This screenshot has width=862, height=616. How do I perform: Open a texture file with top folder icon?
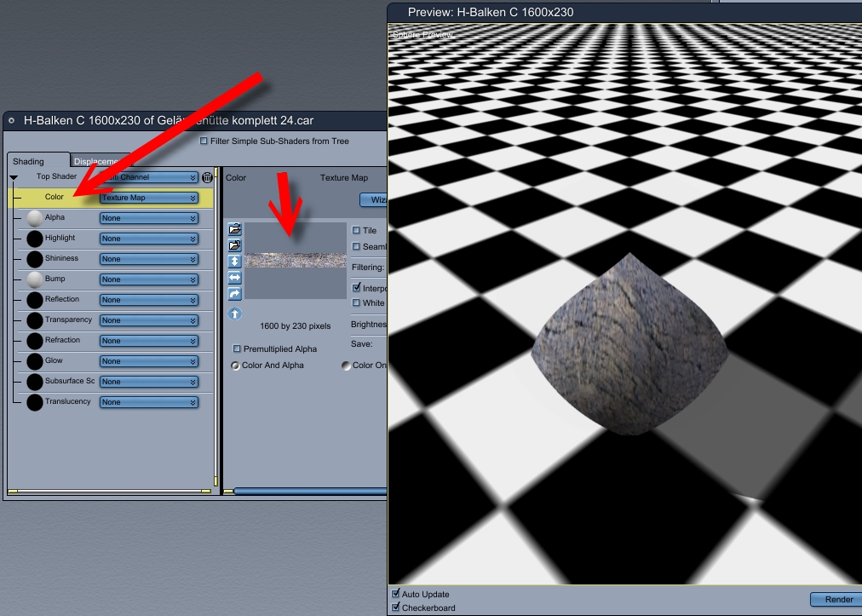point(235,229)
